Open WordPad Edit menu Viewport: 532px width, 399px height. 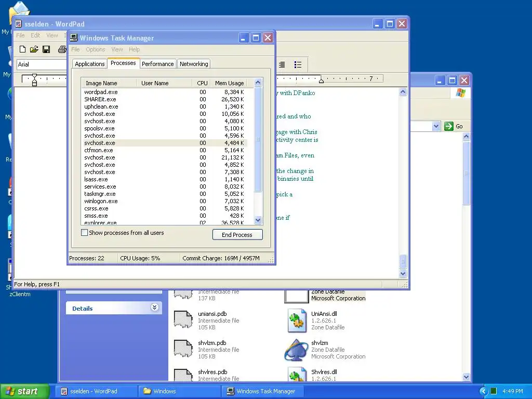35,35
